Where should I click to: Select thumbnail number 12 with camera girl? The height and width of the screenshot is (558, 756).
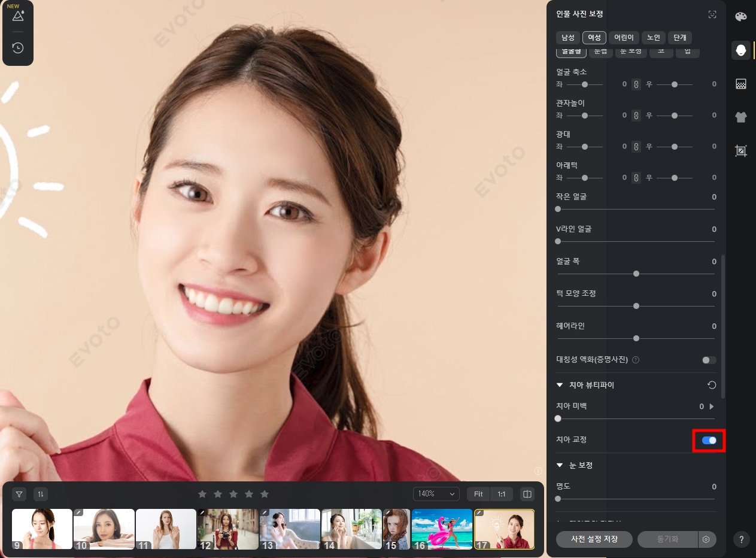(228, 529)
